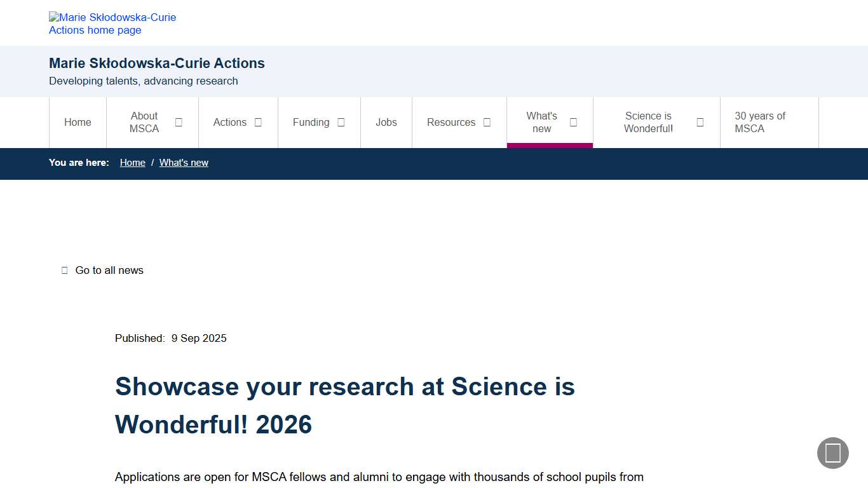The image size is (868, 488).
Task: Open the About MSCA navigation item
Action: [144, 121]
